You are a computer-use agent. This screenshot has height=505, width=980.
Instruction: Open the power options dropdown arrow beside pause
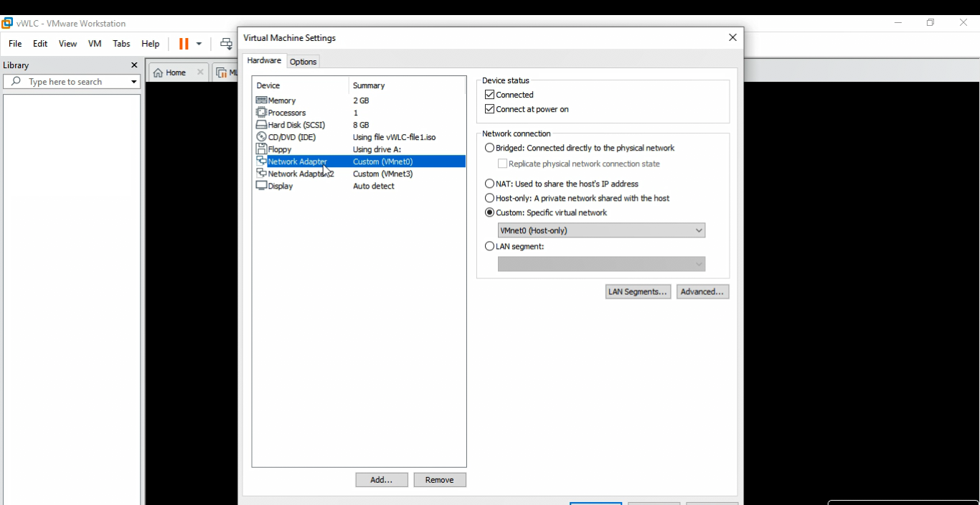[x=199, y=44]
